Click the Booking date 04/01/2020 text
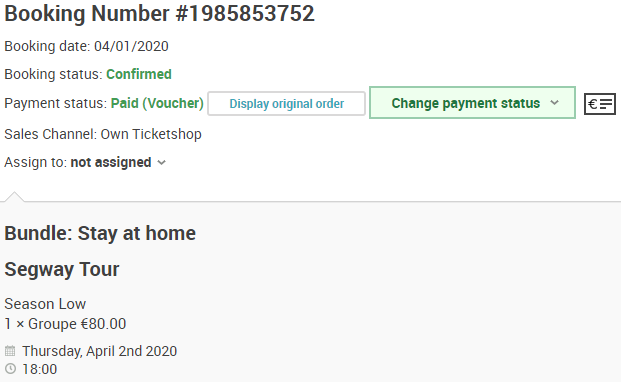This screenshot has height=382, width=621. coord(86,46)
